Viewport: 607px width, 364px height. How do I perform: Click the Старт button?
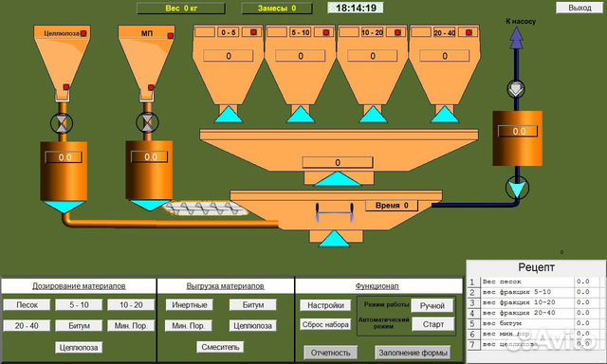(x=432, y=324)
